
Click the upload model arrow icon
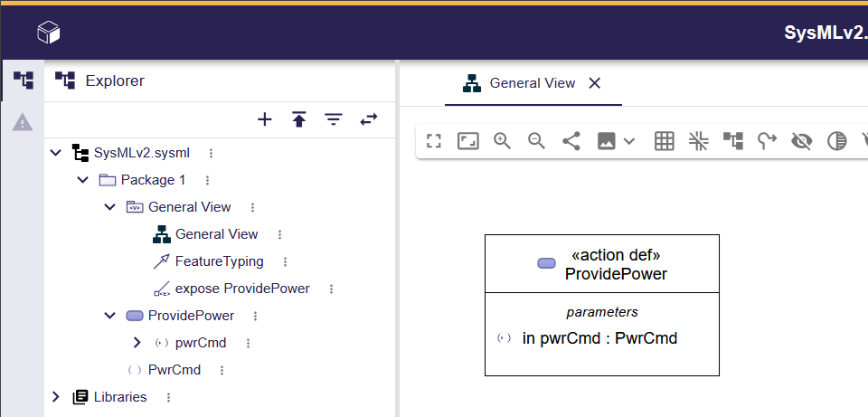(x=299, y=119)
